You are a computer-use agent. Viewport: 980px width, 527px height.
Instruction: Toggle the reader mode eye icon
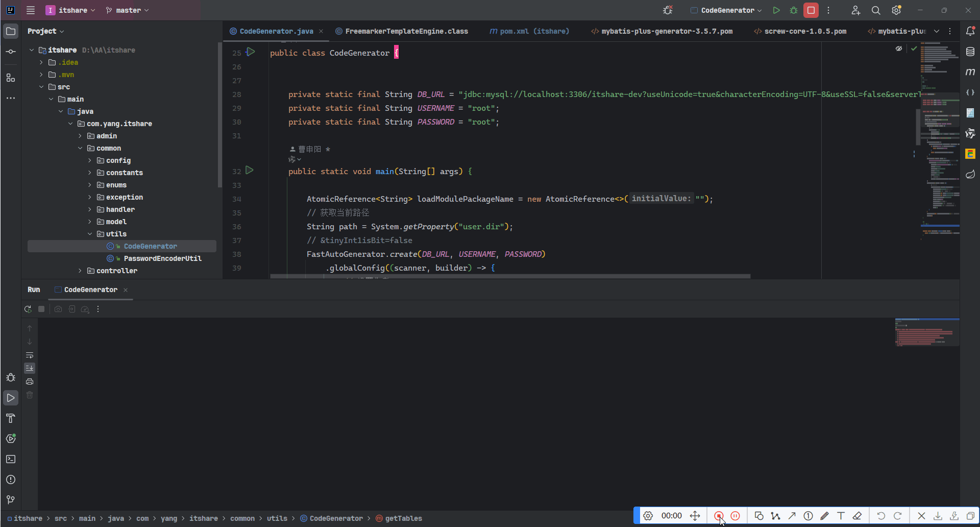898,49
